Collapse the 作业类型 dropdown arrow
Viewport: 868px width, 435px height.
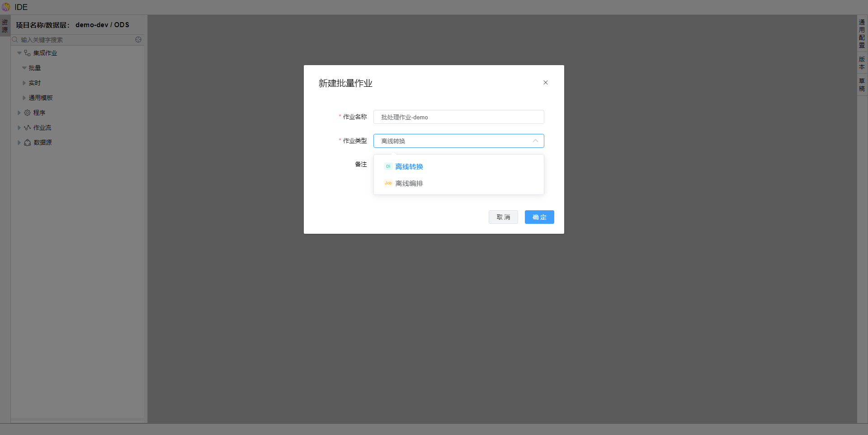[x=535, y=141]
